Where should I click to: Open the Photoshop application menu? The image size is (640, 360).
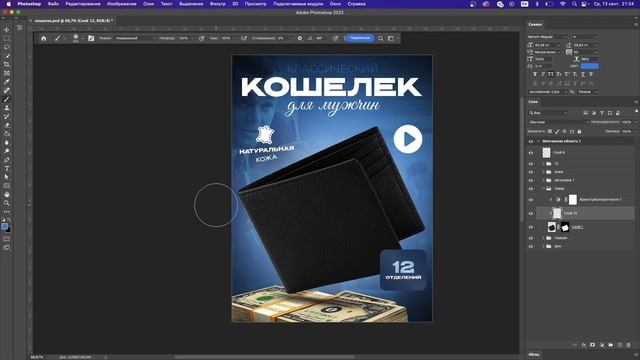[29, 4]
